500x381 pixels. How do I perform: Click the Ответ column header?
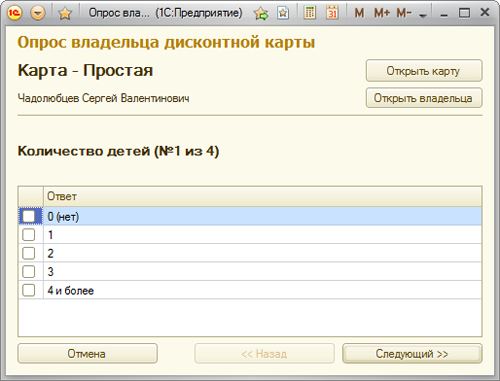(262, 196)
